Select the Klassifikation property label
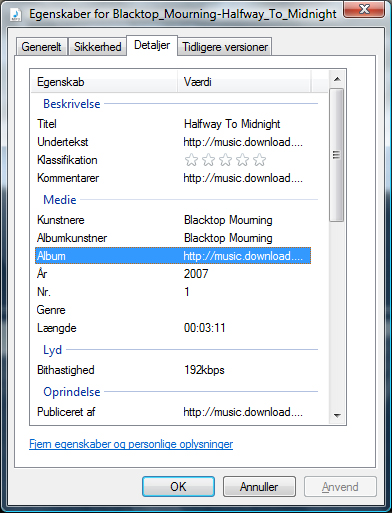The height and width of the screenshot is (513, 392). click(67, 160)
